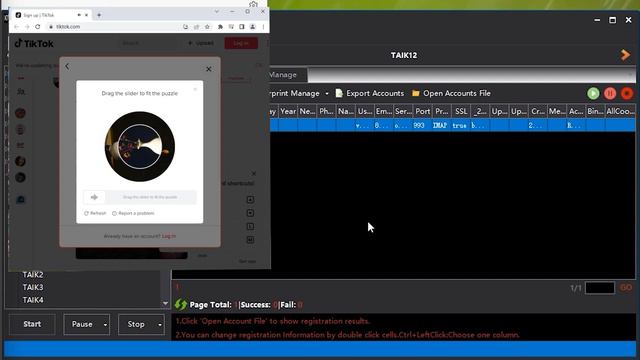Open the Pause button dropdown arrow
The height and width of the screenshot is (360, 640).
(x=105, y=324)
